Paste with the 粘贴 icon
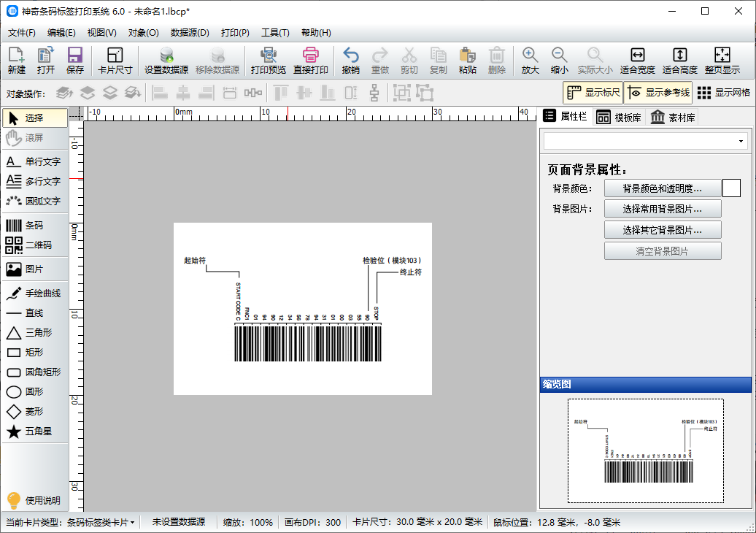Screen dimensions: 756x533 tap(467, 61)
